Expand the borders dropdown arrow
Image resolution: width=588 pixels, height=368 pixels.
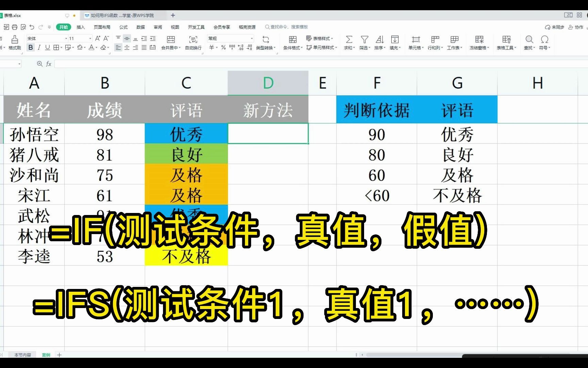61,47
